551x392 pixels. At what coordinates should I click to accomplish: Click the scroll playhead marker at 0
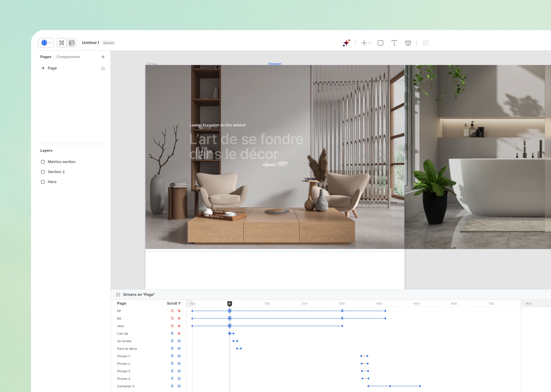coord(229,303)
